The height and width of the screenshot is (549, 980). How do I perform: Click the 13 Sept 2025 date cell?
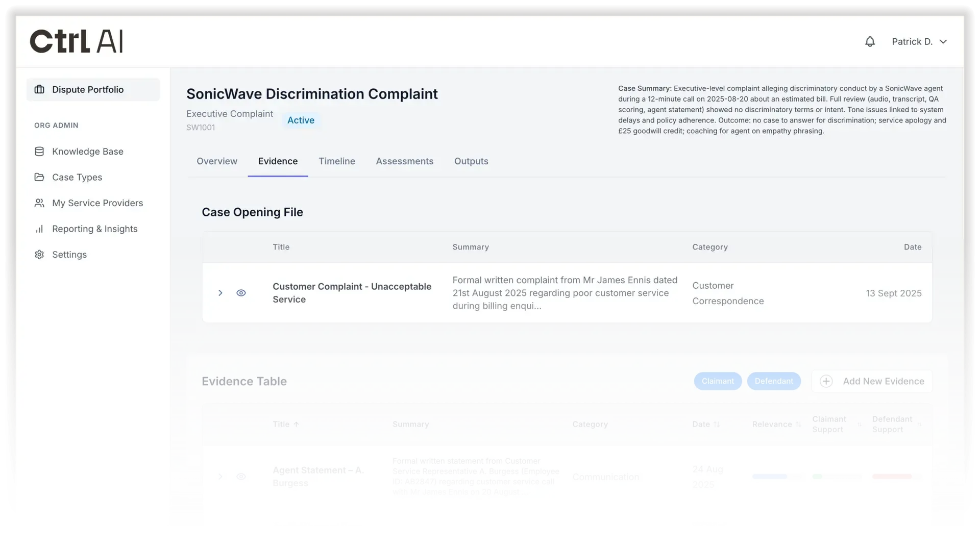894,293
